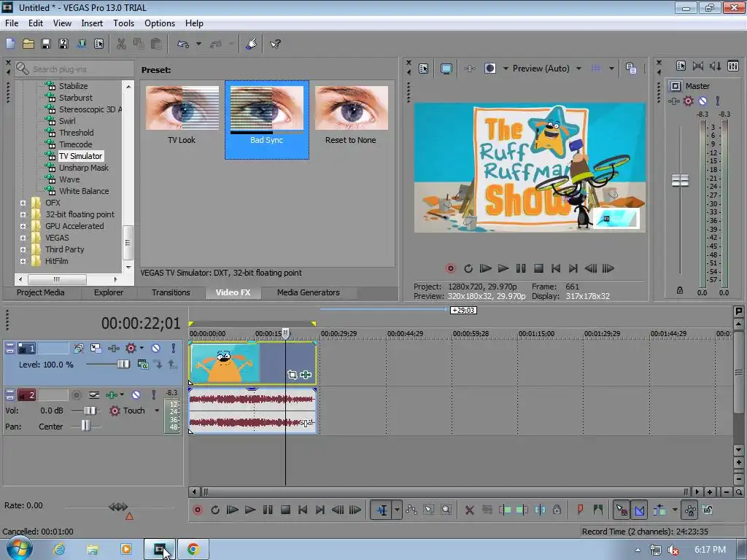Select the Reset to None preset

351,116
